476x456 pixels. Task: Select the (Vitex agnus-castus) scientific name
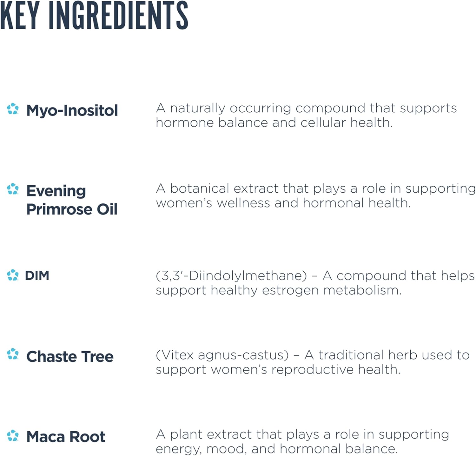pyautogui.click(x=222, y=355)
